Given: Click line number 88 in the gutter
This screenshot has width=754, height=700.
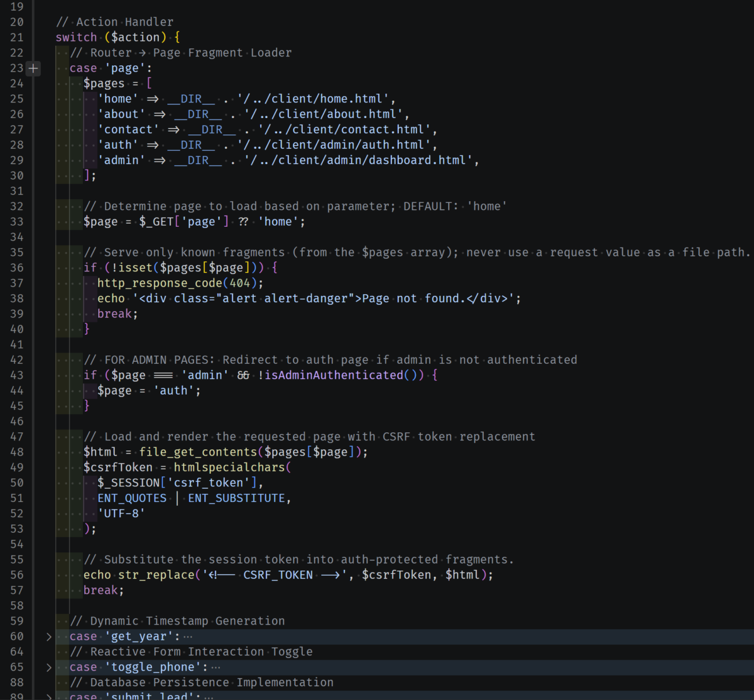Looking at the screenshot, I should [16, 683].
